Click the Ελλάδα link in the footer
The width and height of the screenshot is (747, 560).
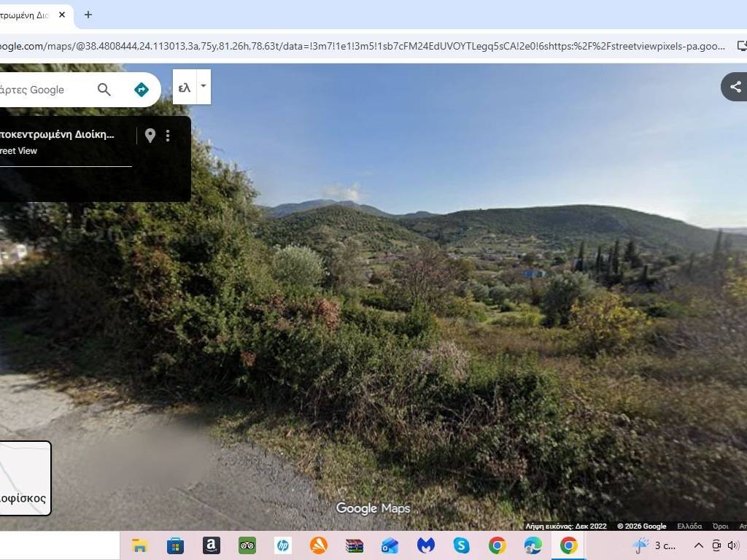[689, 526]
